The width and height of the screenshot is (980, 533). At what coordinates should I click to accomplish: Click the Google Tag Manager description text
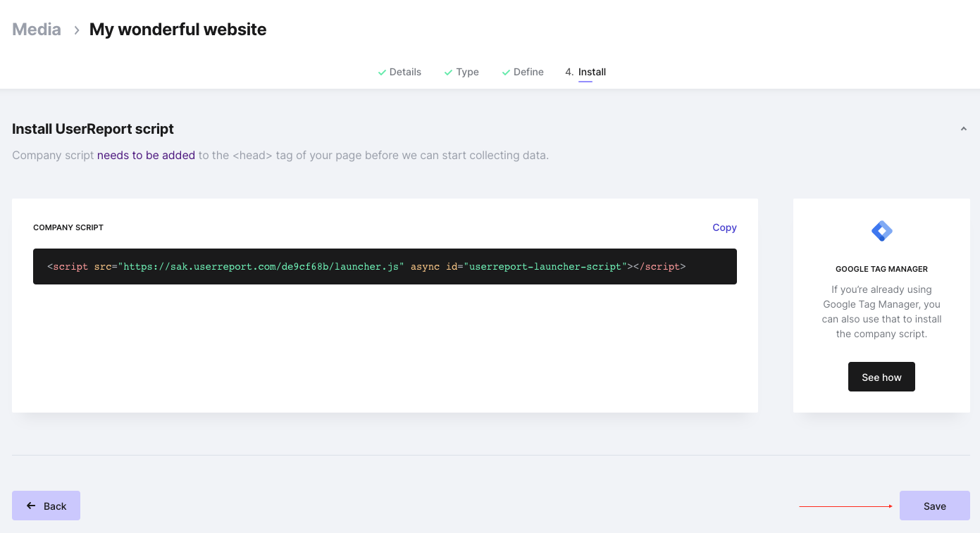pyautogui.click(x=881, y=311)
